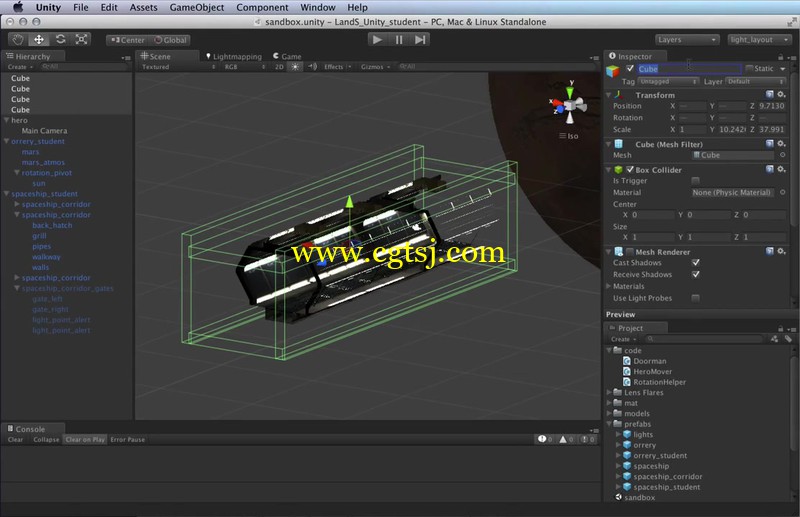Toggle Center pivot mode
The height and width of the screenshot is (517, 800).
(128, 40)
